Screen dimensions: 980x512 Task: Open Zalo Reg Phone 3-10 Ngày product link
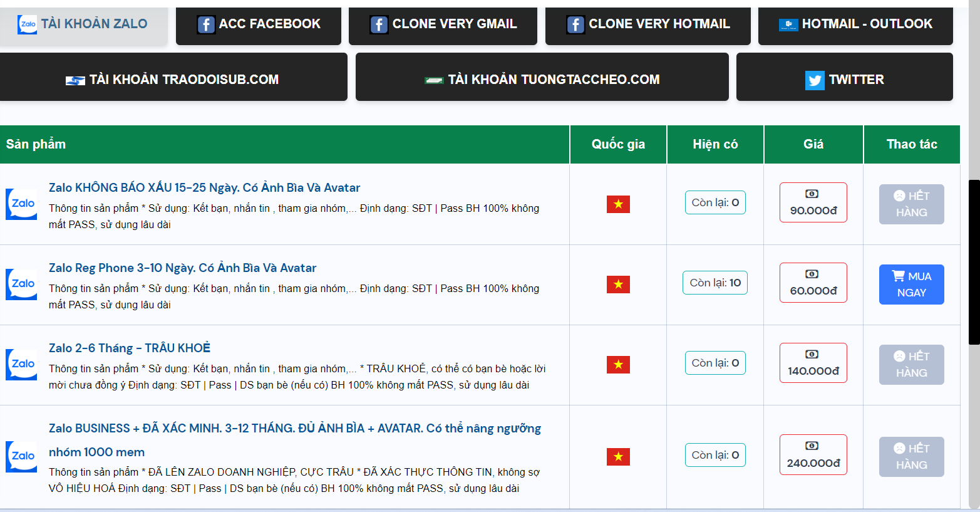[182, 268]
